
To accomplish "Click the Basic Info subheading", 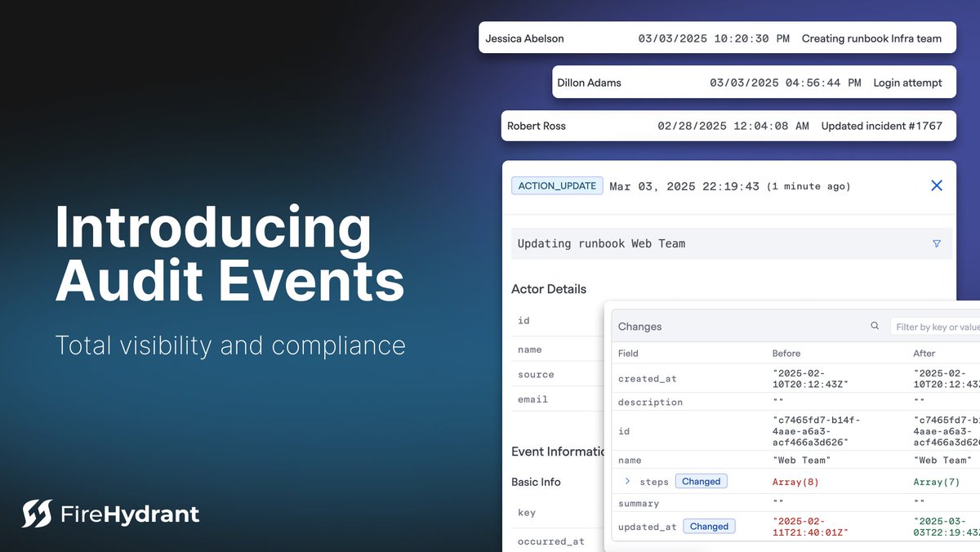I will [x=536, y=482].
